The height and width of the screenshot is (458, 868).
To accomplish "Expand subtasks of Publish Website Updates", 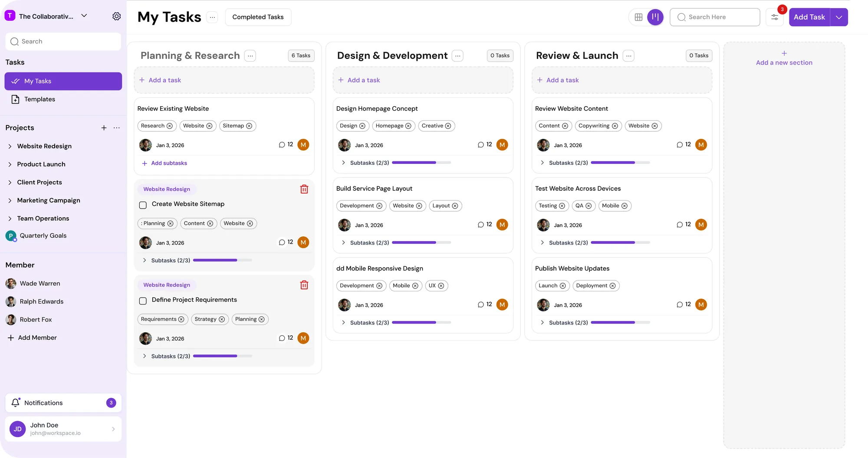I will pos(542,322).
